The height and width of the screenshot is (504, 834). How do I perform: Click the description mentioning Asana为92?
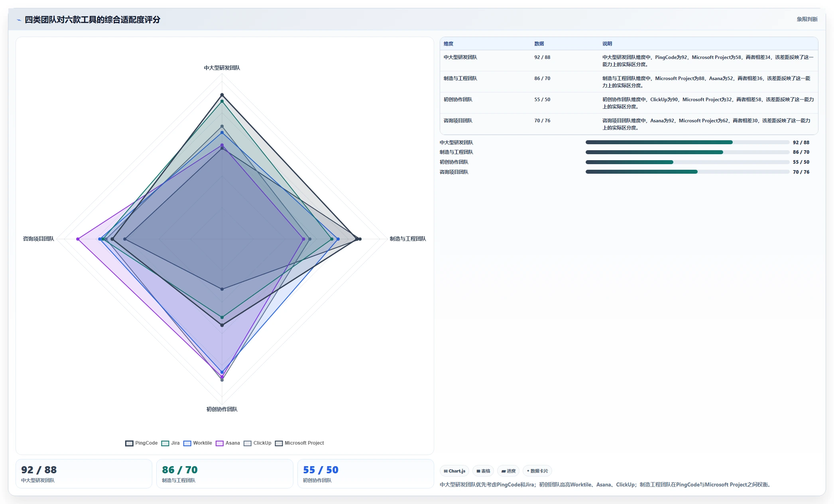click(706, 124)
